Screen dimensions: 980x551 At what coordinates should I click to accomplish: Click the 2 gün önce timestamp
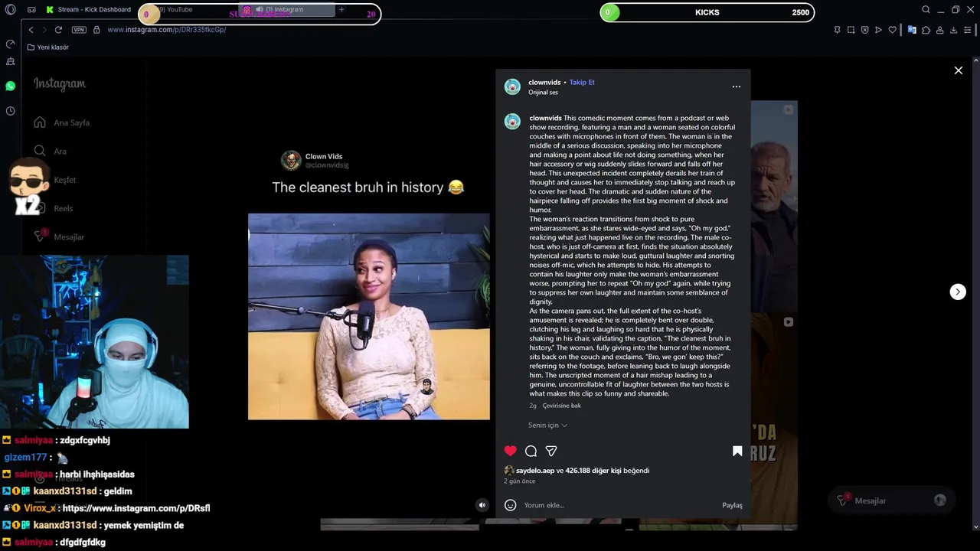[x=519, y=481]
